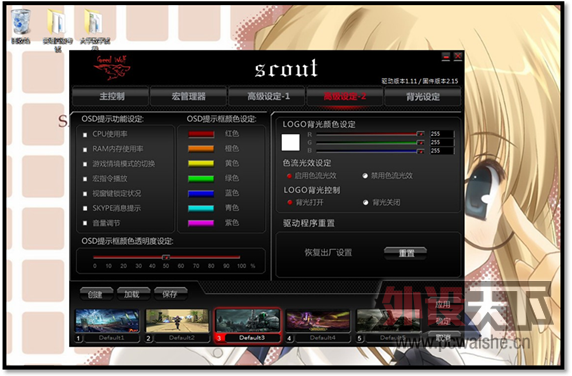
Task: Toggle 宏指令播放 checkbox
Action: [85, 179]
